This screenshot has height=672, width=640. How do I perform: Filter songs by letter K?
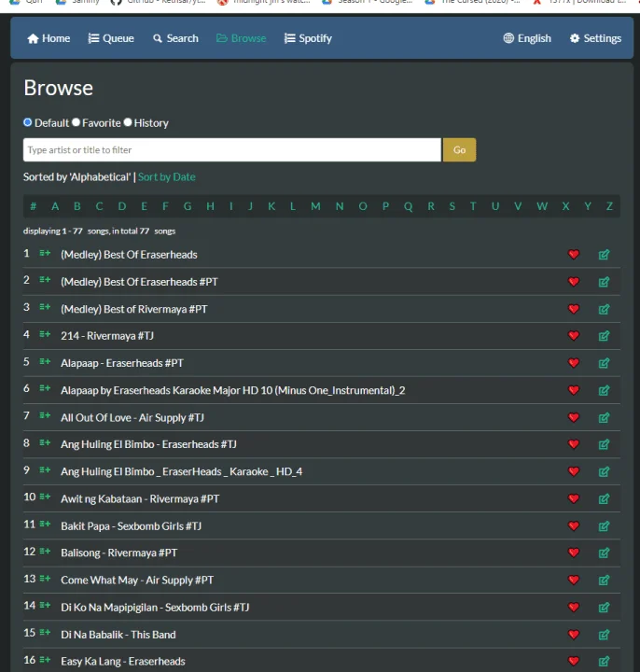[271, 206]
